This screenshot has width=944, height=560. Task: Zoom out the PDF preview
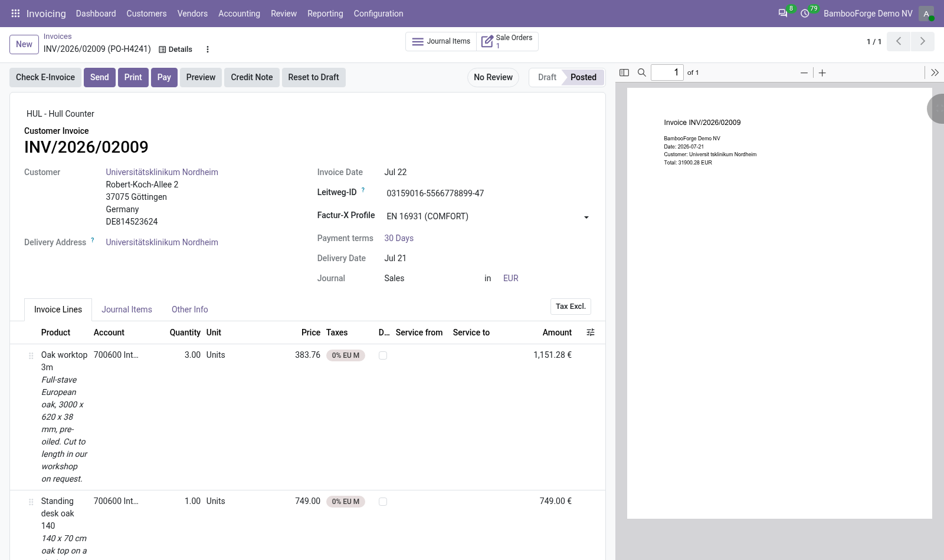[804, 73]
